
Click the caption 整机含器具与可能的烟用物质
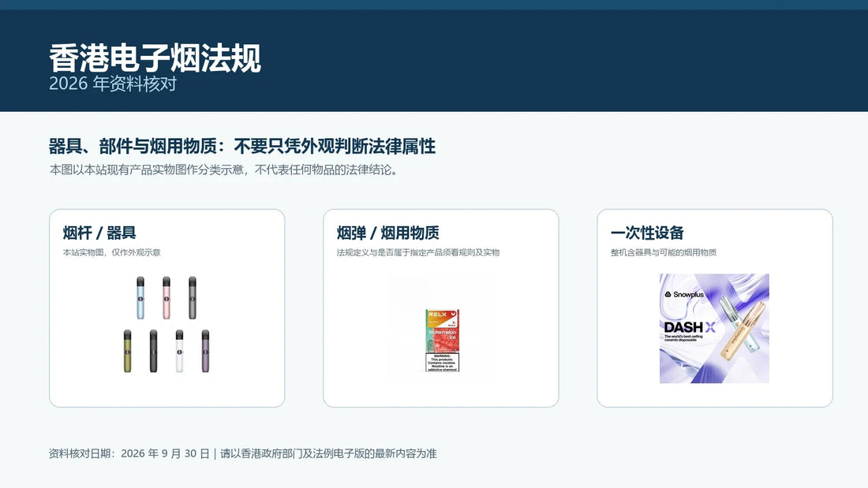point(663,252)
